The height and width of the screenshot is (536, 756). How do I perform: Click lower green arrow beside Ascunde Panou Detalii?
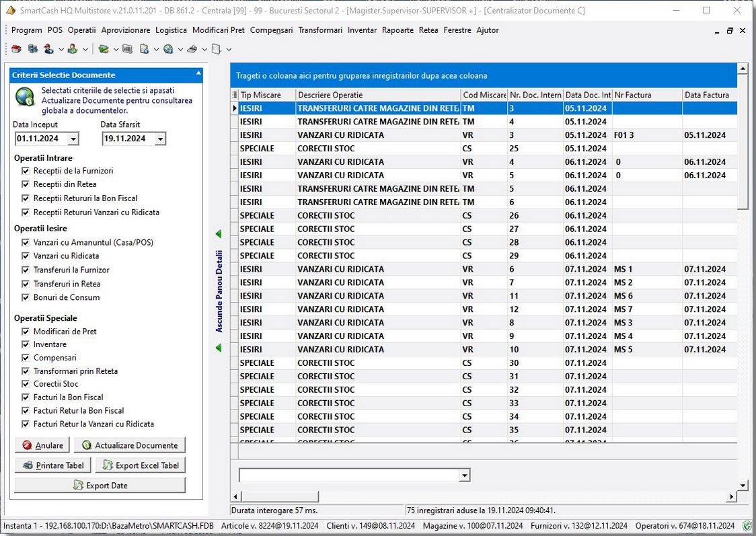coord(219,348)
